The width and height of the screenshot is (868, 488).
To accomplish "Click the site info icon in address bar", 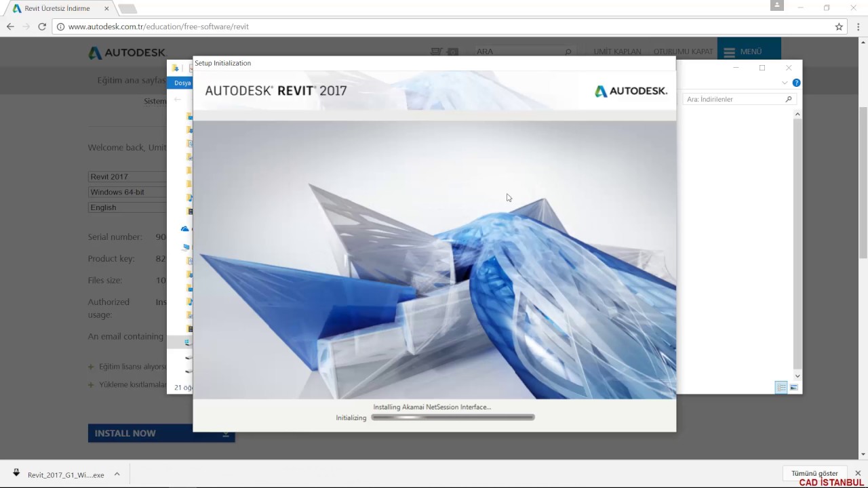I will 60,26.
